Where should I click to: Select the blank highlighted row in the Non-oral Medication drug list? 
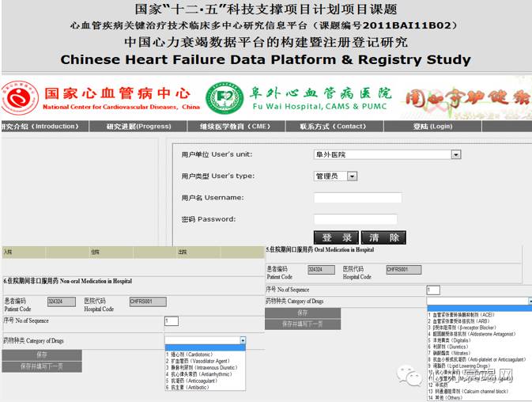[x=206, y=348]
